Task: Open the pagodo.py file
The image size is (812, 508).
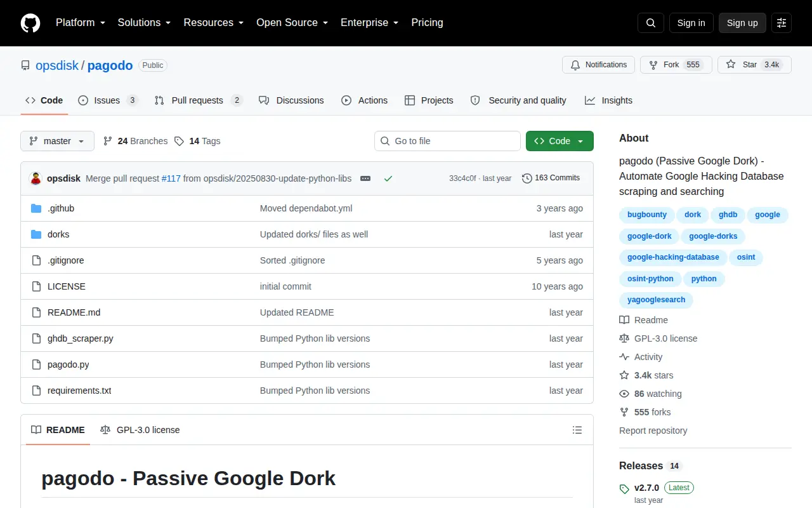Action: click(x=69, y=364)
